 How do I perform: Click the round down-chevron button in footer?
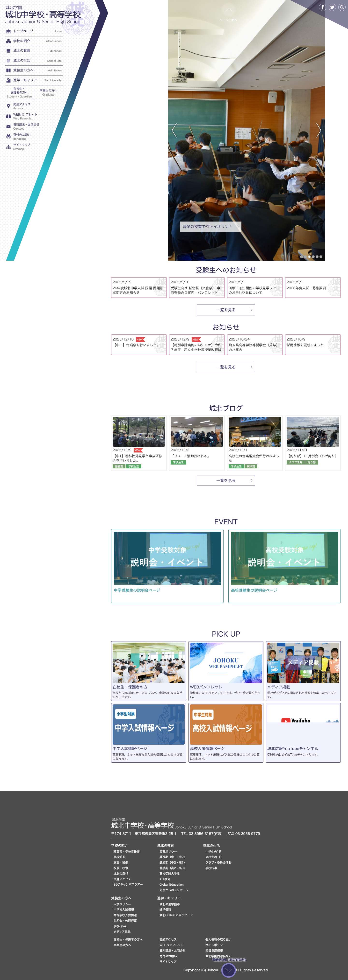coord(228,970)
